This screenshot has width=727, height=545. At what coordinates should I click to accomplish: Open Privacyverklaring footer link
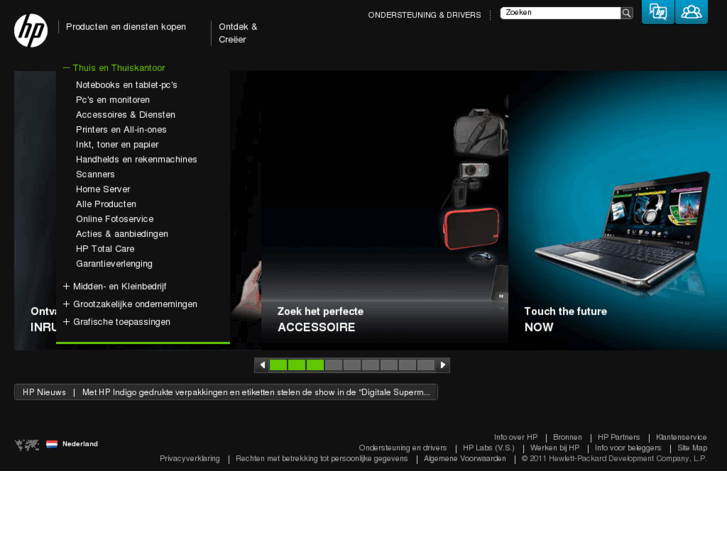point(190,458)
